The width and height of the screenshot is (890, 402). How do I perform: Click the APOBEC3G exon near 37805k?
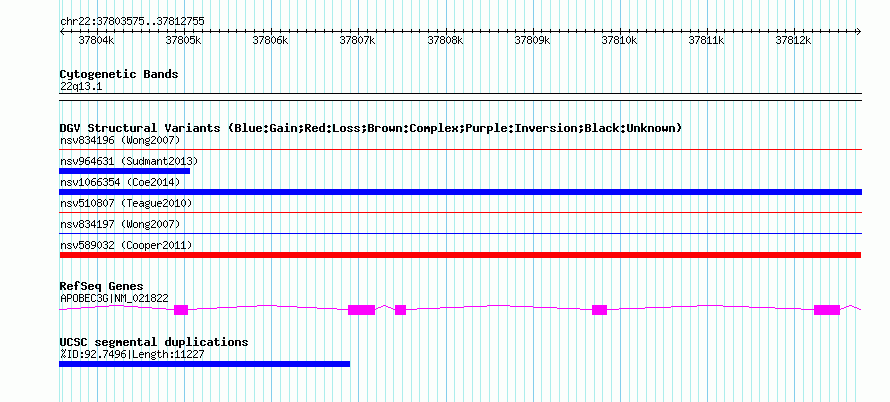[181, 309]
